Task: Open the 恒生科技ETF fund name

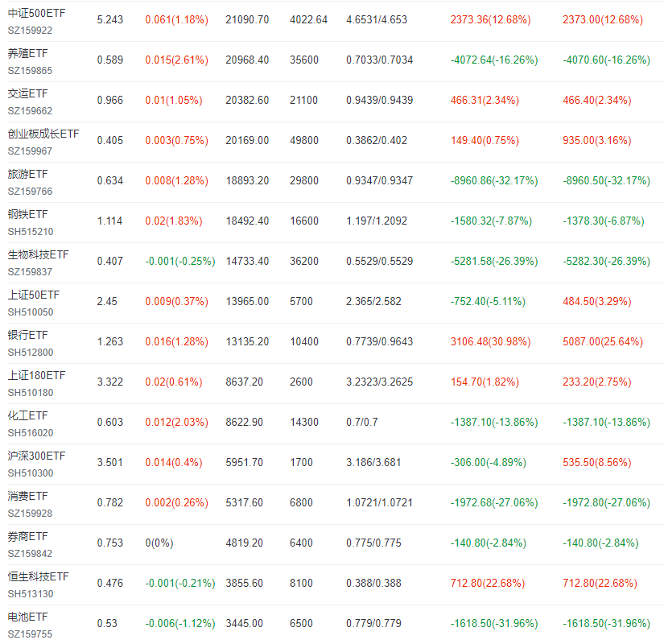Action: point(38,576)
